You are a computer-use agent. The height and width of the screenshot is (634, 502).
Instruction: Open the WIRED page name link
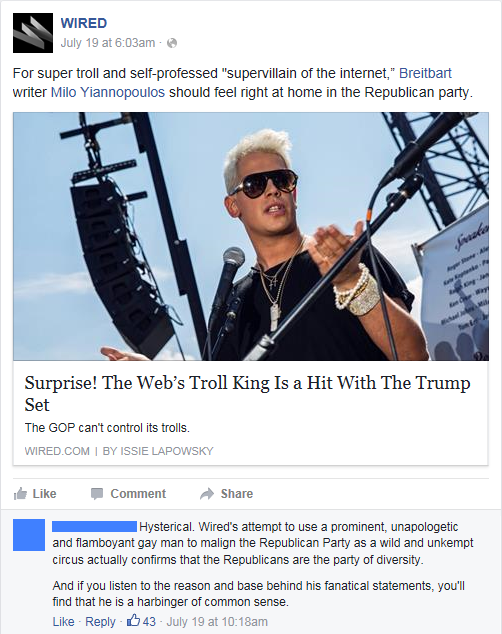pos(84,23)
